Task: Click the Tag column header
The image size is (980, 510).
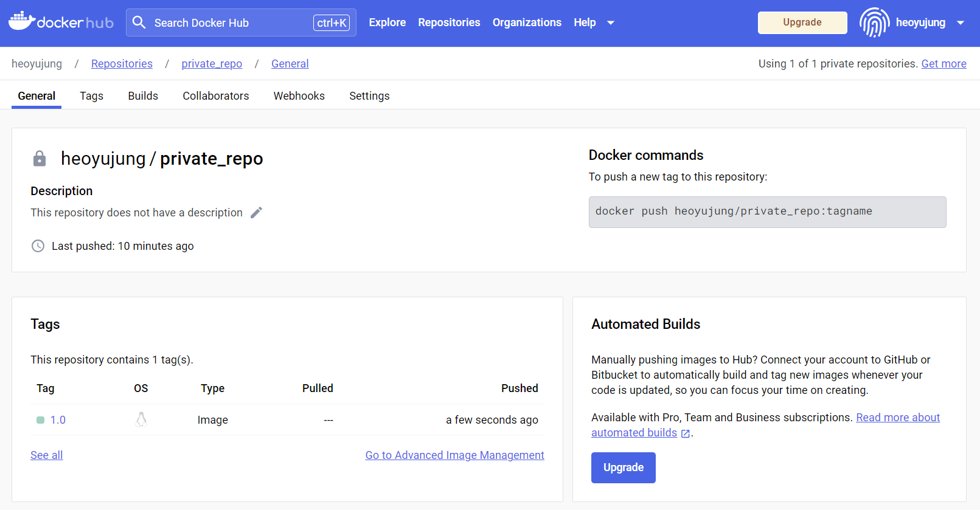Action: [45, 388]
